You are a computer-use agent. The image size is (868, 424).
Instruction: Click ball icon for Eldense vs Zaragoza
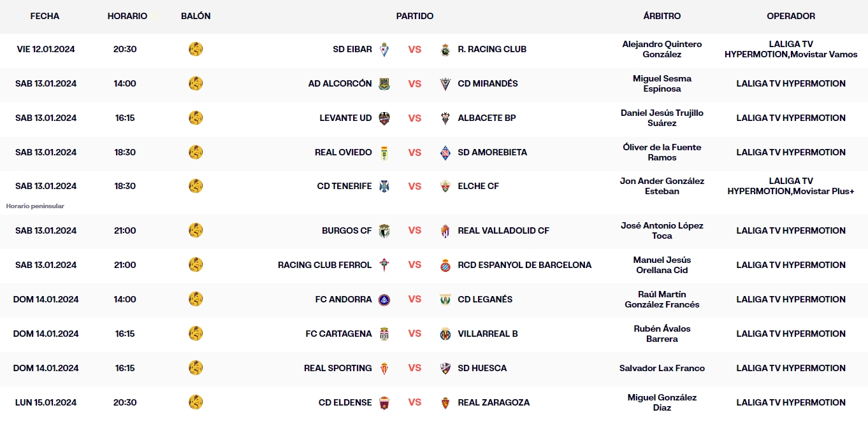[196, 402]
